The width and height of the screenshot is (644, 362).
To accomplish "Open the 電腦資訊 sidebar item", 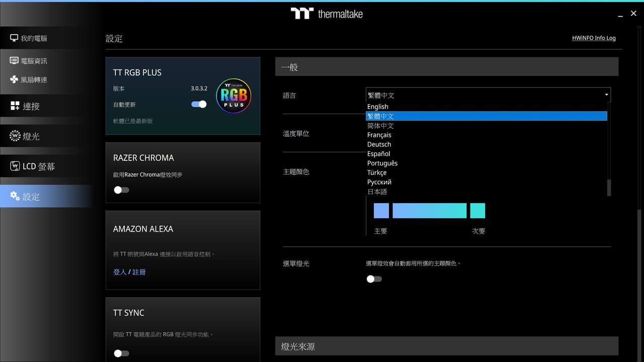I will pos(46,61).
